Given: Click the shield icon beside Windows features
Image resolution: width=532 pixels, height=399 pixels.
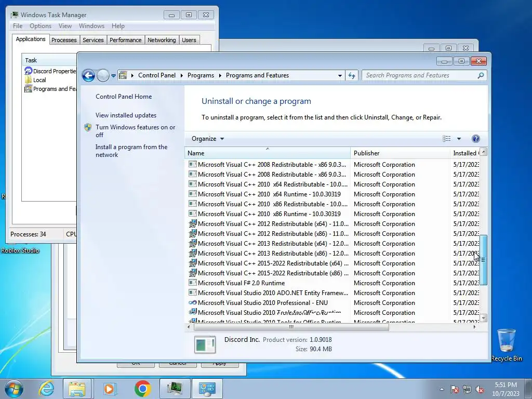Looking at the screenshot, I should (88, 127).
